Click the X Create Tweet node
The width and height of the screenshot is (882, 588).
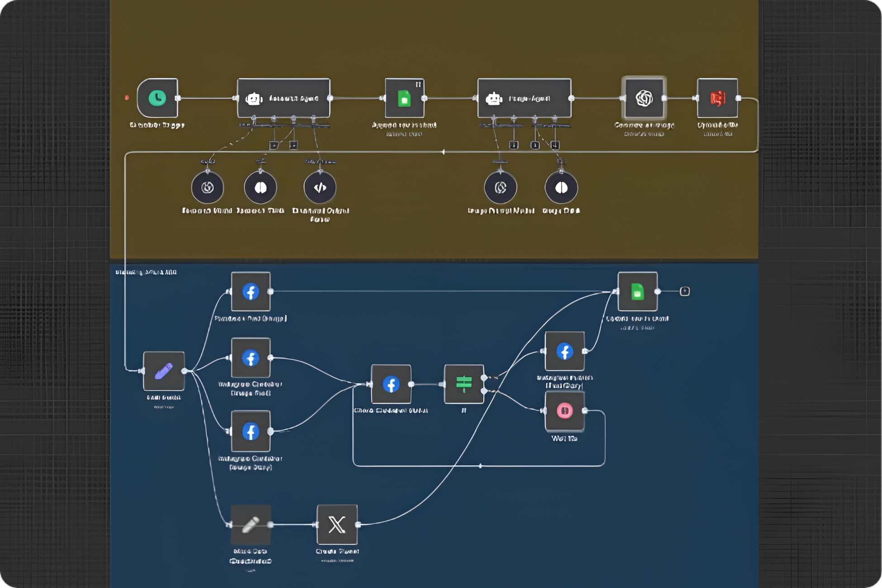coord(337,526)
